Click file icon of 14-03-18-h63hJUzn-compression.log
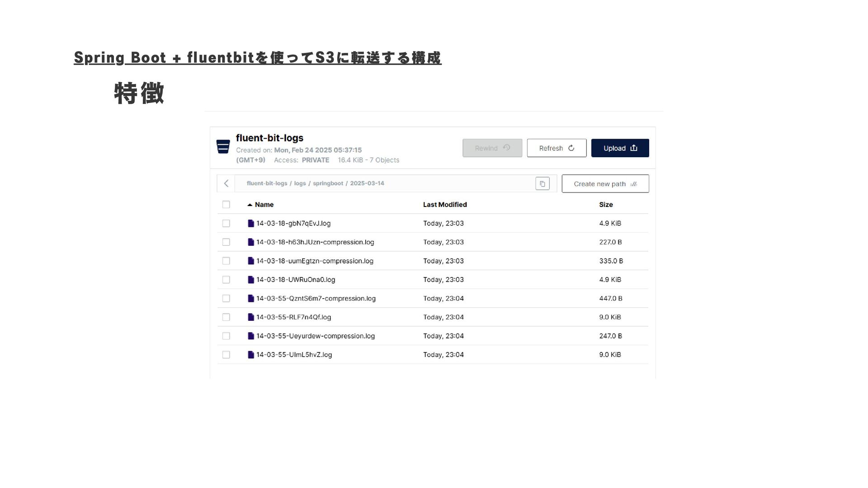This screenshot has height=488, width=868. [x=251, y=242]
